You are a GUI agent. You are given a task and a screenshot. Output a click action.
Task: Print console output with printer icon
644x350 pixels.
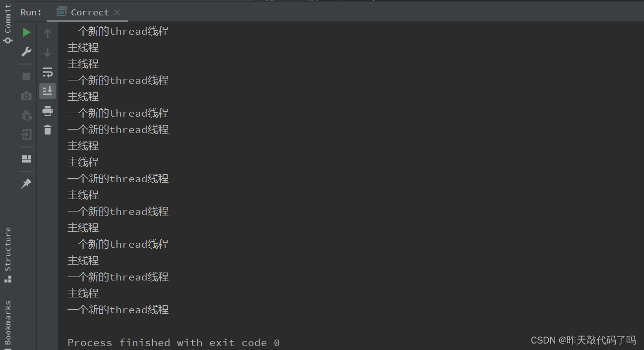48,111
